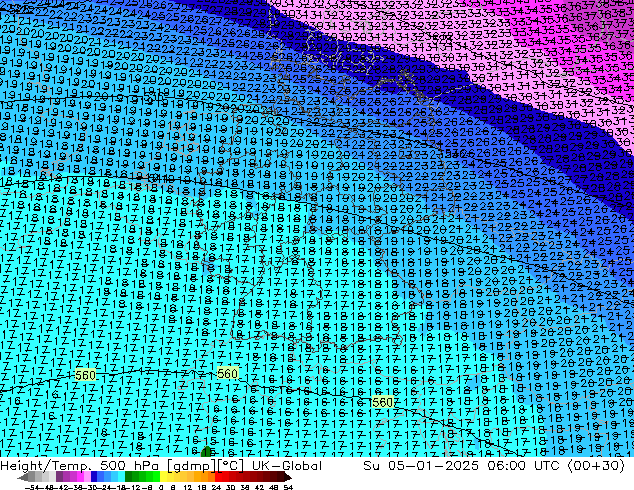Click the '54' legend value label
The width and height of the screenshot is (634, 490).
[x=288, y=487]
